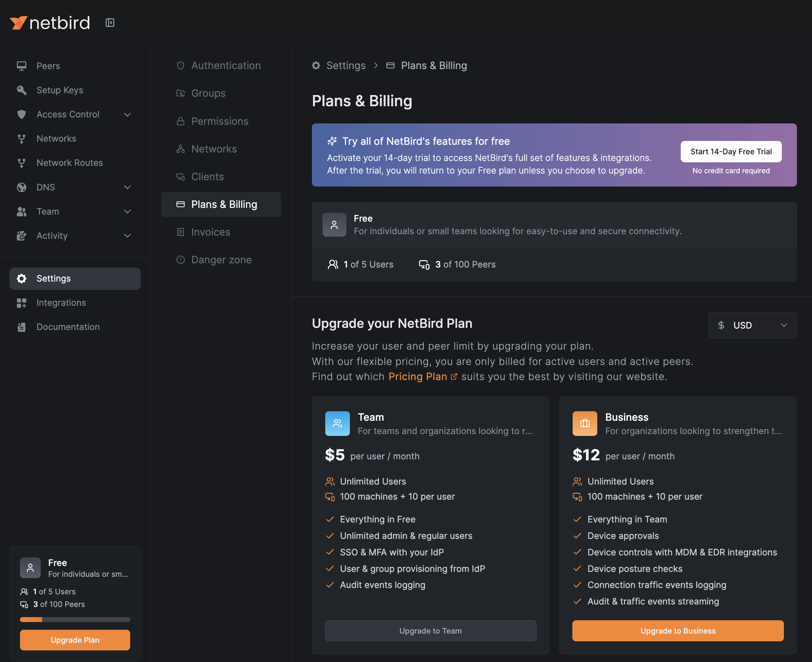Open the Authentication settings tab
The width and height of the screenshot is (812, 662).
pyautogui.click(x=226, y=66)
